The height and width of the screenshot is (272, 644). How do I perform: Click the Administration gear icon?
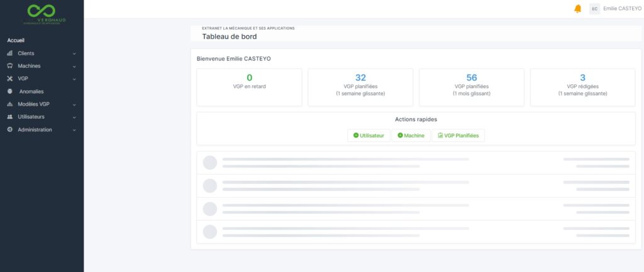tap(10, 129)
